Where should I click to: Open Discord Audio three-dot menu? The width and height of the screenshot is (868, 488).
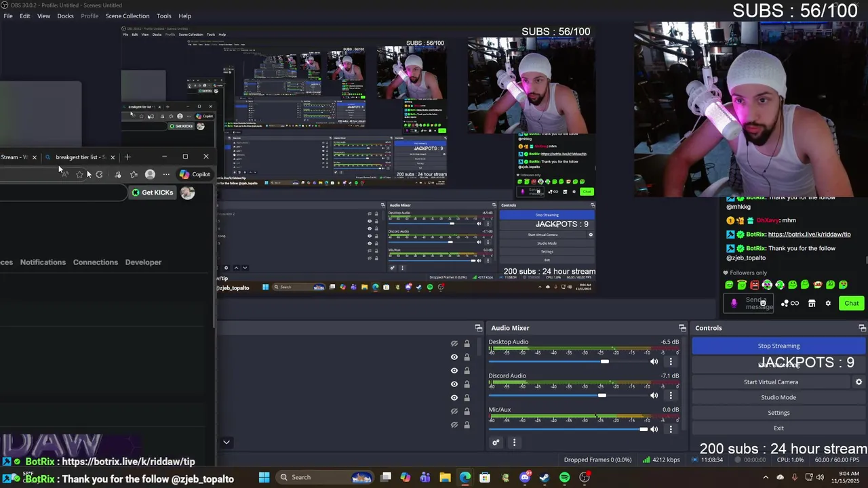tap(671, 395)
